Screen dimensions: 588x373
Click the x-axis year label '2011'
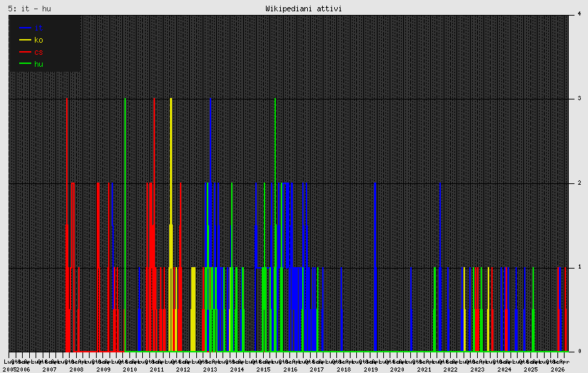tap(156, 369)
